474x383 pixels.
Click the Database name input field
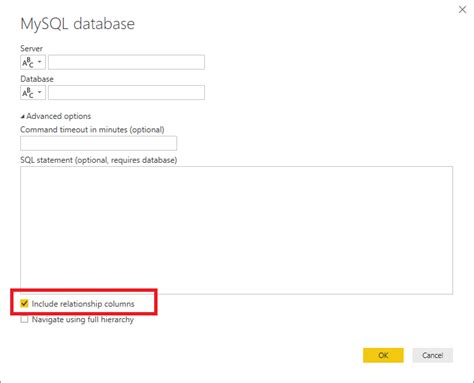tap(126, 93)
